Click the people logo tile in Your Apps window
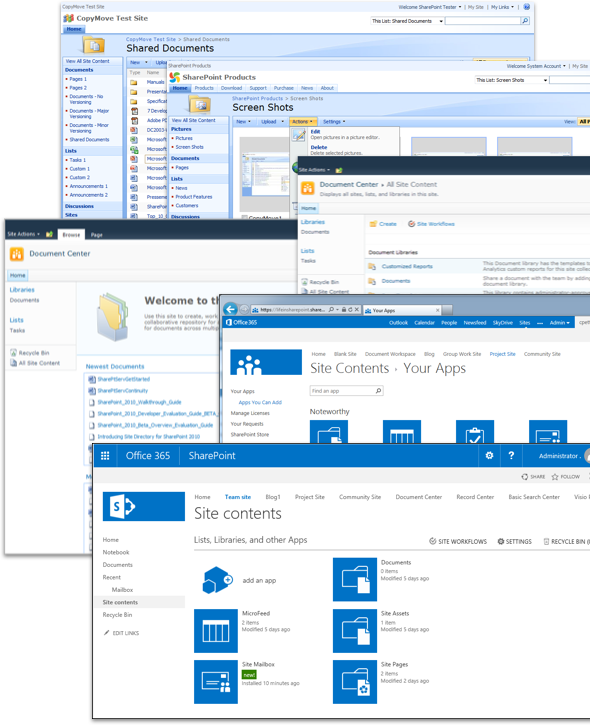The width and height of the screenshot is (590, 725). tap(266, 362)
